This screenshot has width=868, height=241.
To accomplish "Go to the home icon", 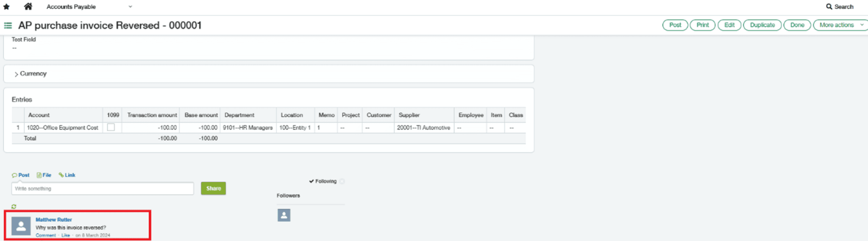I will point(28,6).
